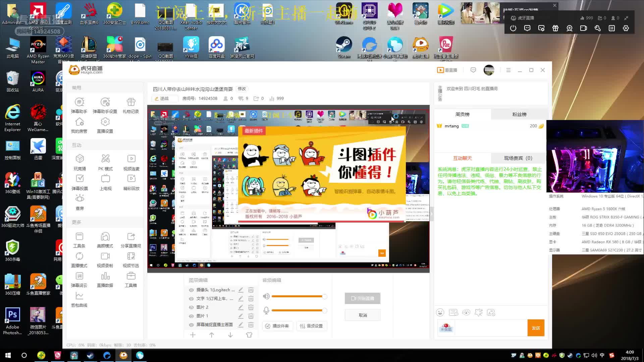The image size is (644, 362).
Task: Click gear settings icon in floating toolbar
Action: click(x=626, y=28)
